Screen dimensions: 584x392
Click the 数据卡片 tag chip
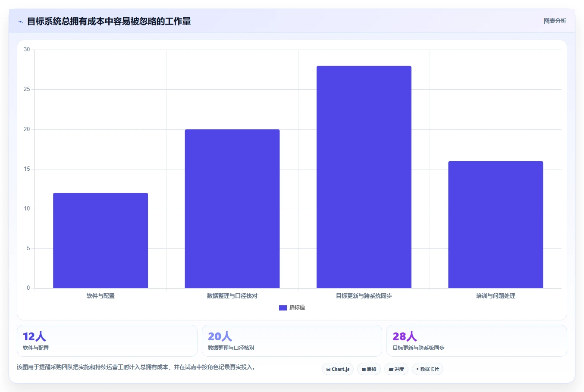click(427, 369)
